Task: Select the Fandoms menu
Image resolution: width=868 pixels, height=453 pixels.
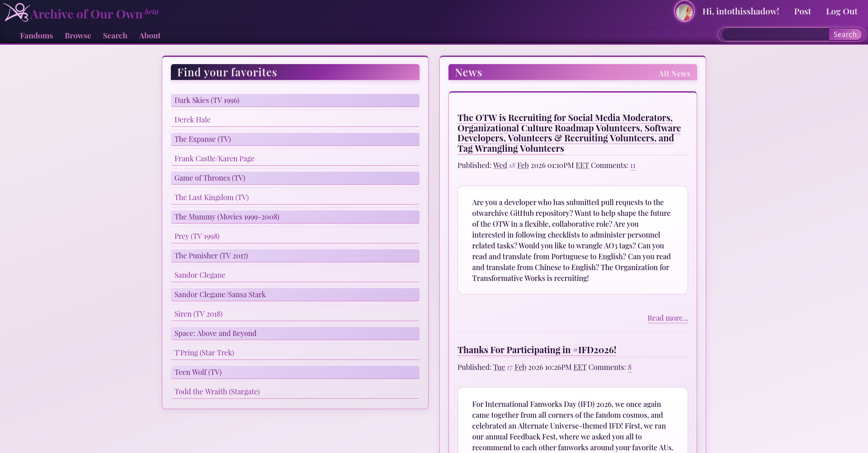Action: click(36, 35)
